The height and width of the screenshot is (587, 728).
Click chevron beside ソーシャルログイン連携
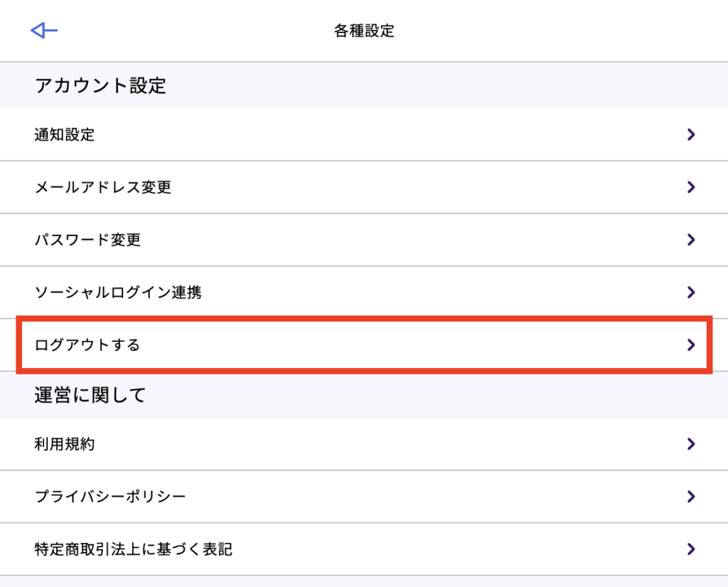[690, 292]
